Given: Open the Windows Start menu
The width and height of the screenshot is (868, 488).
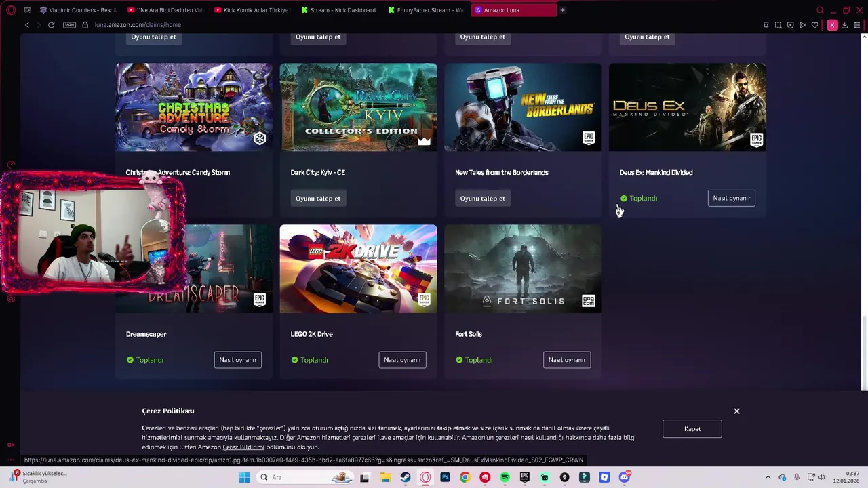Looking at the screenshot, I should pos(244,477).
